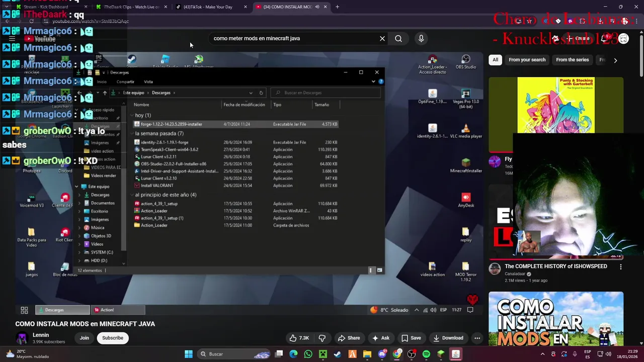Open Spotify from the taskbar

pos(426,354)
